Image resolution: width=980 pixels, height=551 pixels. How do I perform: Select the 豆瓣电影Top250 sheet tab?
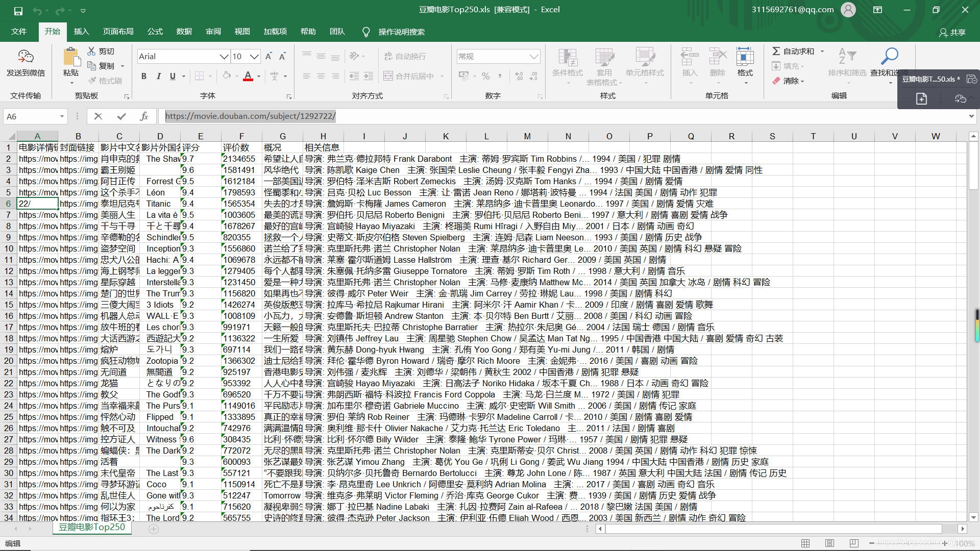(x=92, y=527)
